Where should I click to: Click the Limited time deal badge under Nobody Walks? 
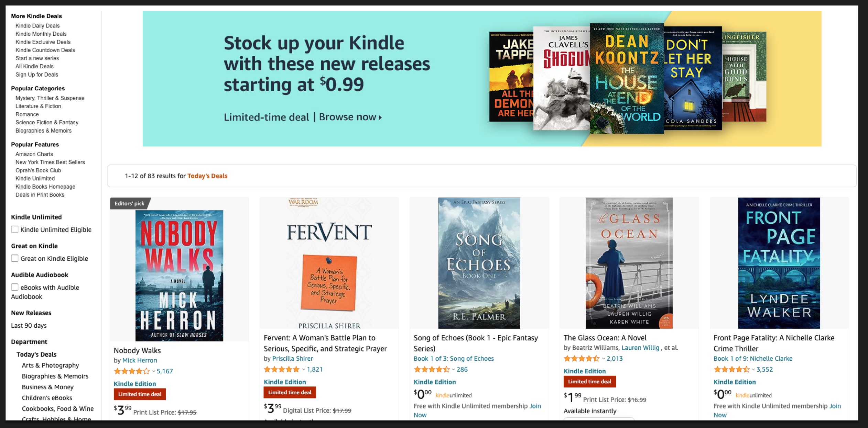pos(139,394)
